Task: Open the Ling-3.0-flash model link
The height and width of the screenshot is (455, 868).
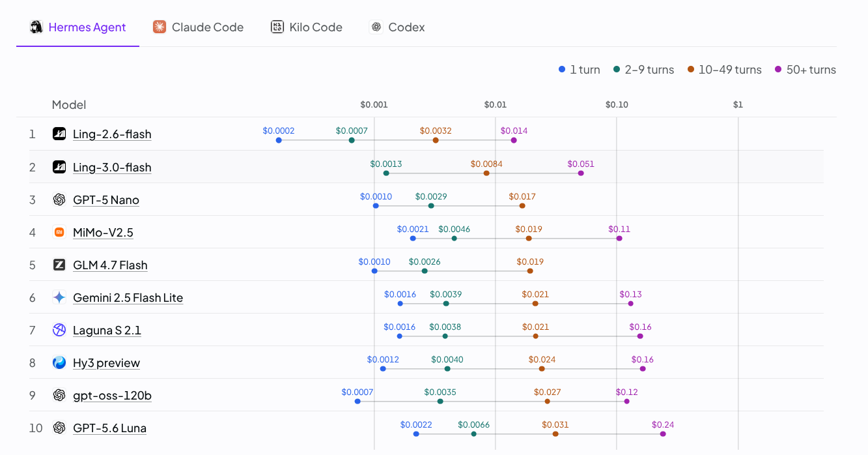Action: tap(112, 167)
